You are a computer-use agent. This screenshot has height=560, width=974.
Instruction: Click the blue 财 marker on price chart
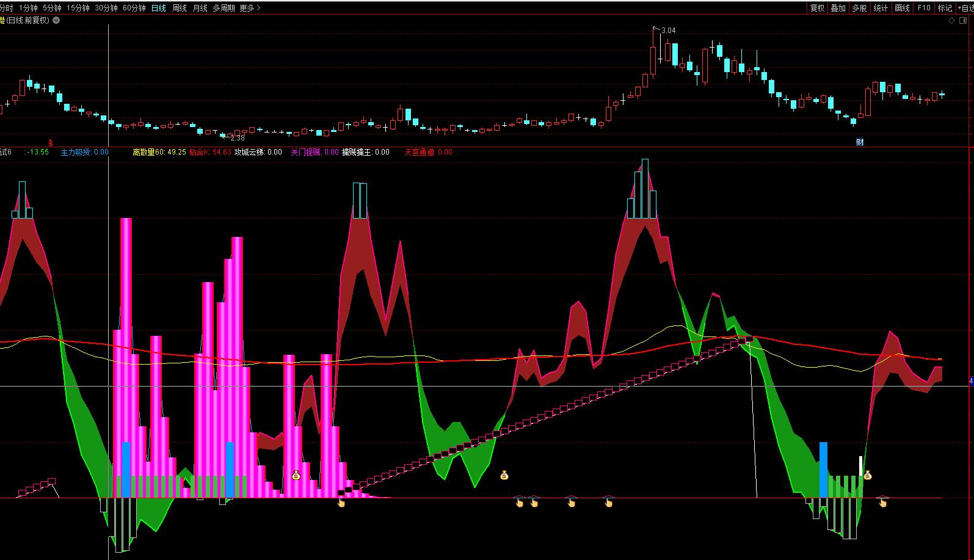860,142
